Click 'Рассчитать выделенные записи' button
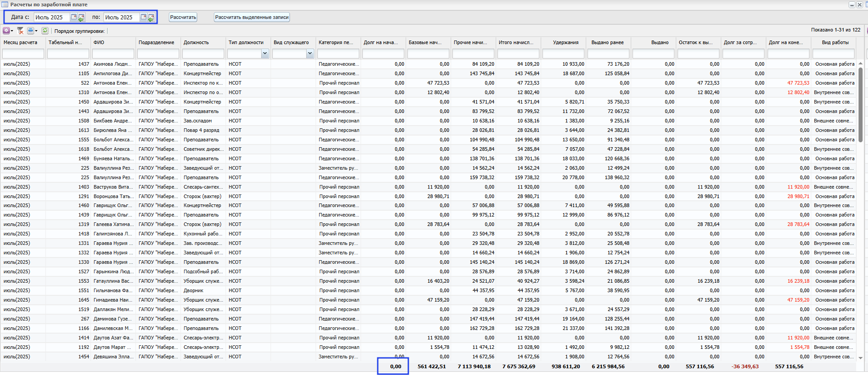 click(x=252, y=17)
